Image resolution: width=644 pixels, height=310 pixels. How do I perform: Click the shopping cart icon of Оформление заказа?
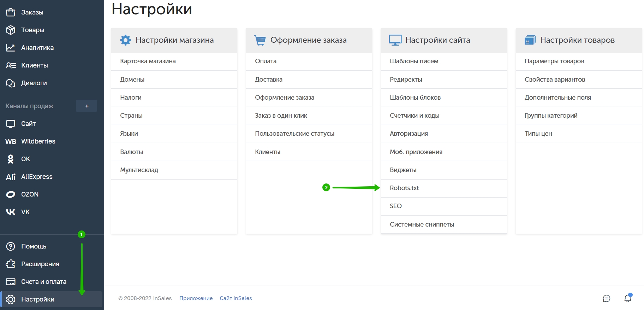(260, 40)
